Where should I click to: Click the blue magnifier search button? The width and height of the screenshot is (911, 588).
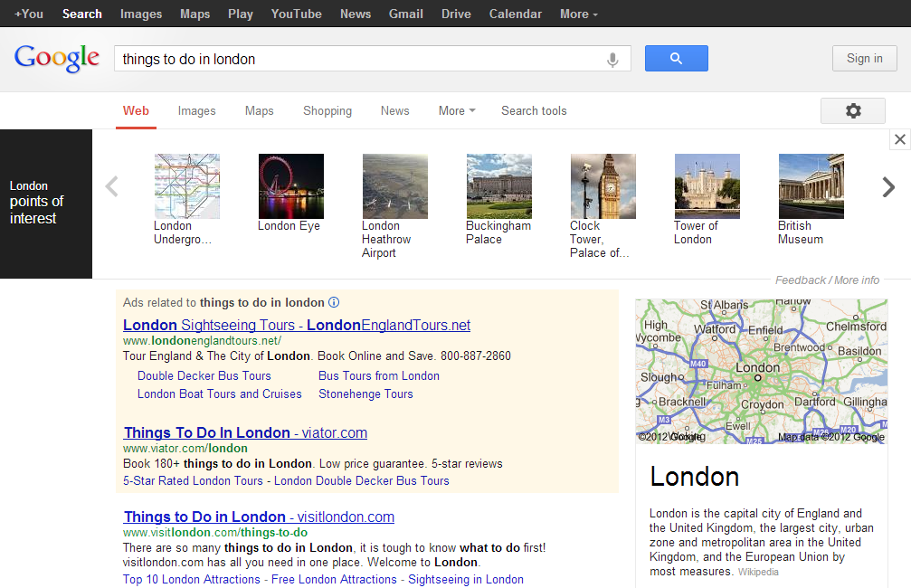pyautogui.click(x=677, y=58)
